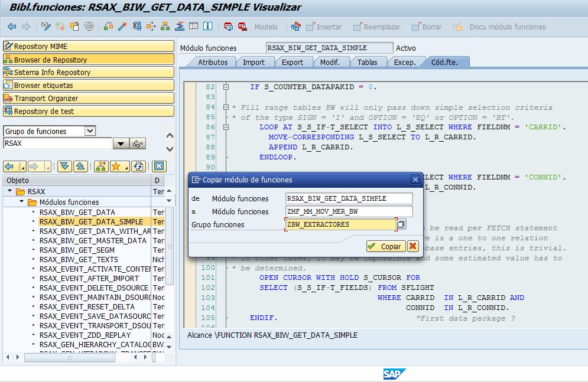The image size is (588, 382).
Task: Click the RSAX object name input field
Action: (58, 143)
